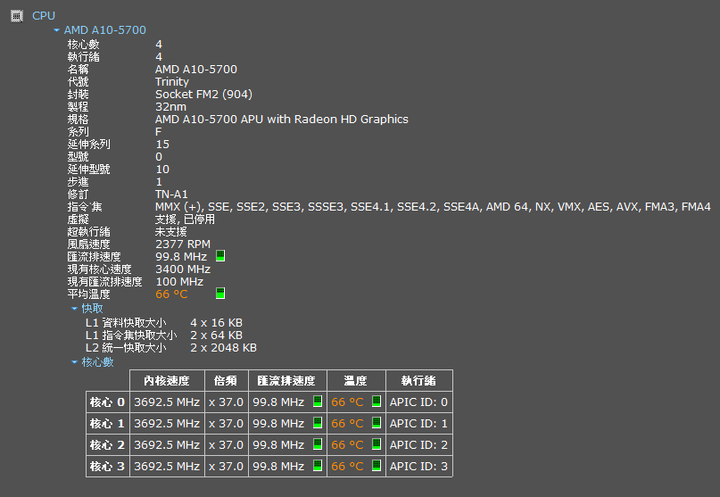The image size is (720, 497).
Task: Select the 內核速度 column header
Action: [x=167, y=381]
